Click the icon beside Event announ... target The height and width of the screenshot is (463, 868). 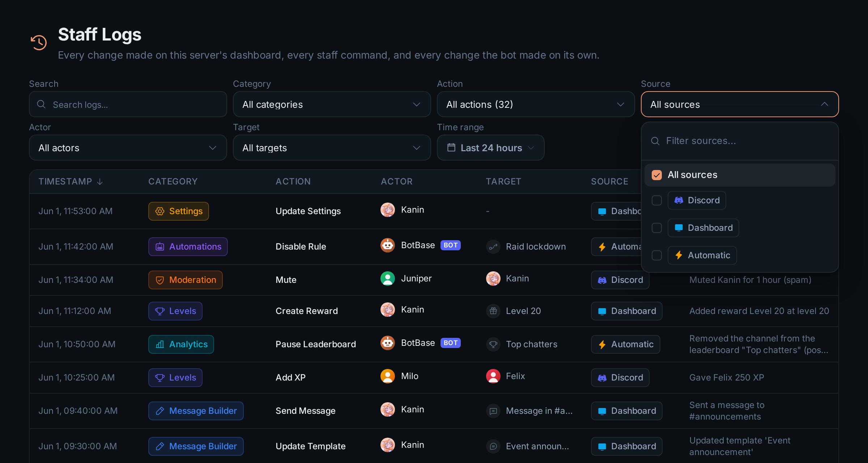point(493,446)
